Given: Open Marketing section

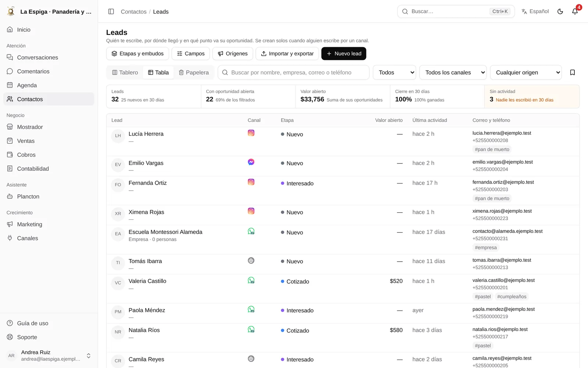Looking at the screenshot, I should 49,224.
